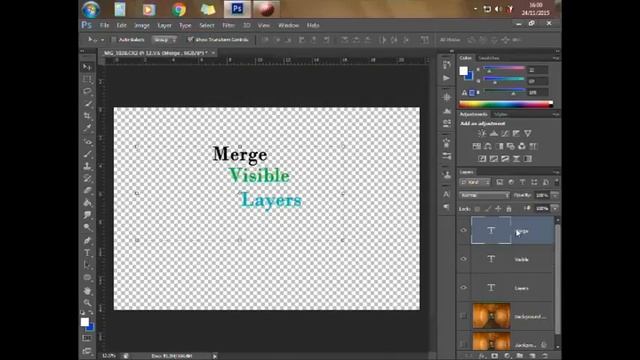The height and width of the screenshot is (360, 640).
Task: Show the Background copy layer
Action: (463, 316)
